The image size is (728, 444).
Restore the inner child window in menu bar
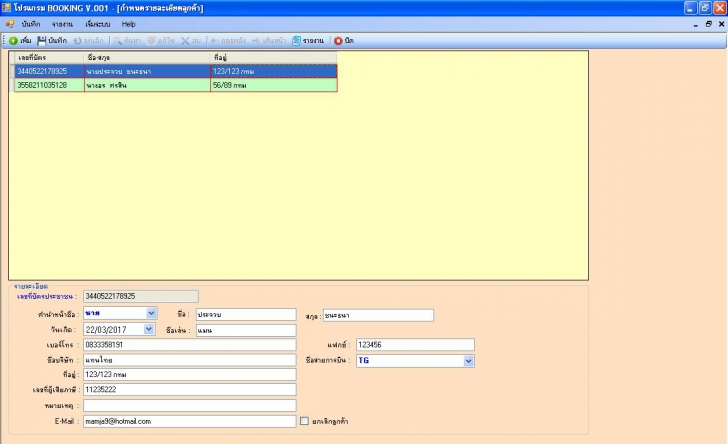708,24
